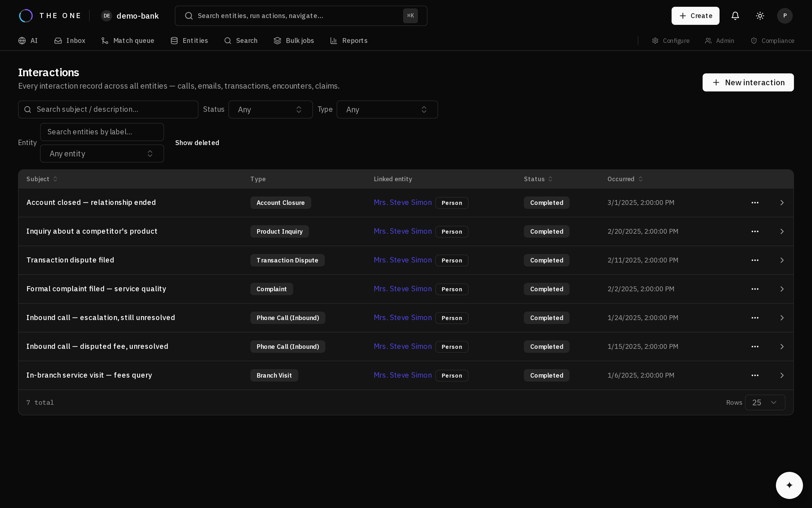Open the Compliance section
This screenshot has width=812, height=508.
coord(773,41)
